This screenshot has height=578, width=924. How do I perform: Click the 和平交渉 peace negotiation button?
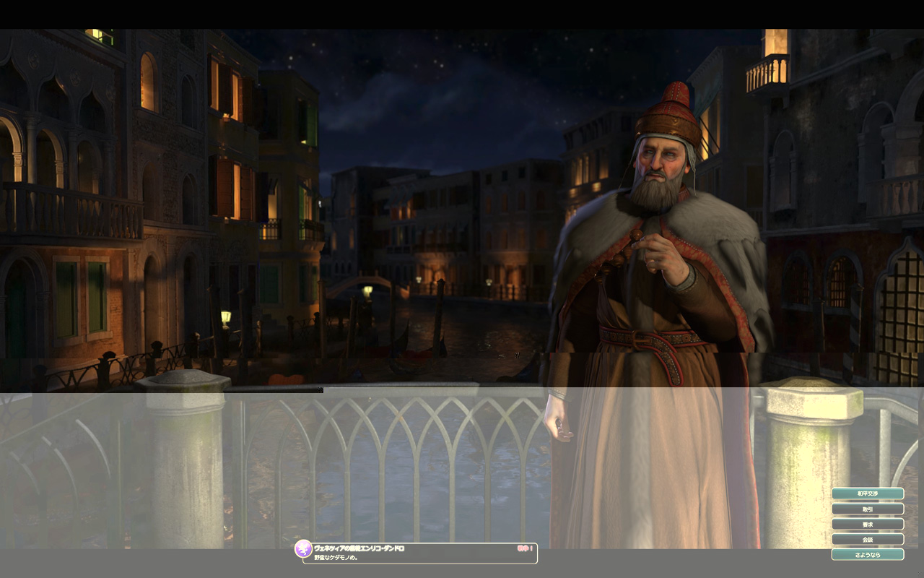click(x=867, y=493)
